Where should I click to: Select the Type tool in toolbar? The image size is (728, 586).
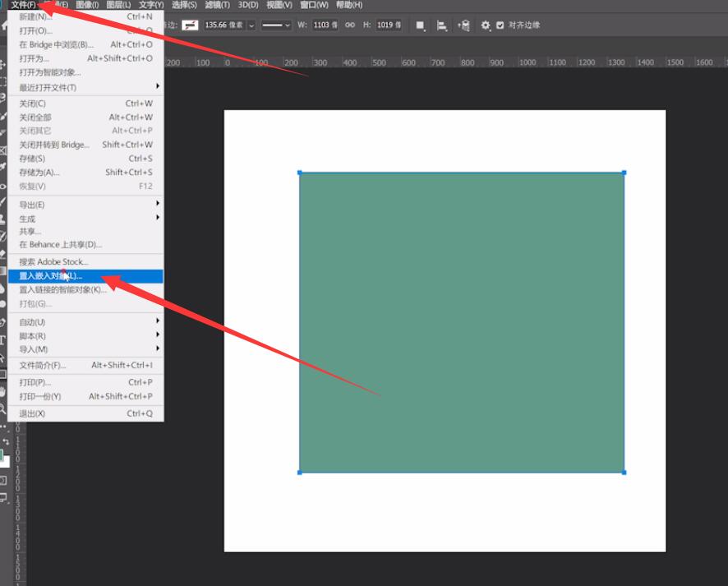pos(2,340)
